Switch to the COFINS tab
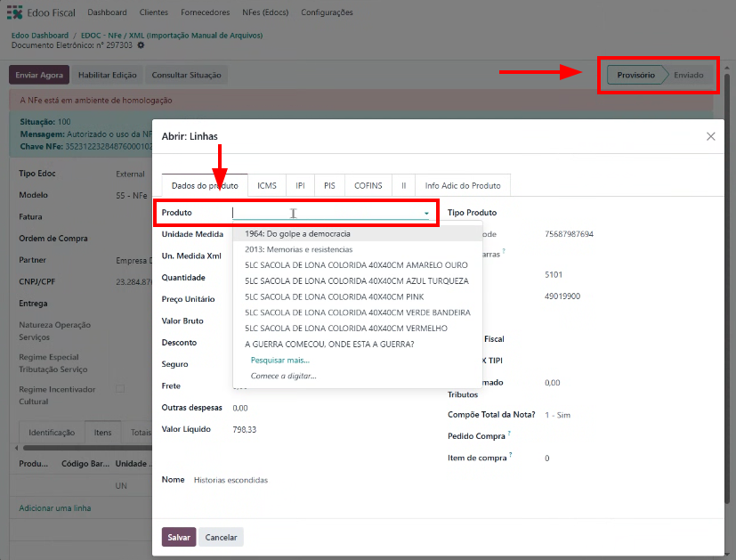Screen dimensions: 736x560 coord(368,185)
